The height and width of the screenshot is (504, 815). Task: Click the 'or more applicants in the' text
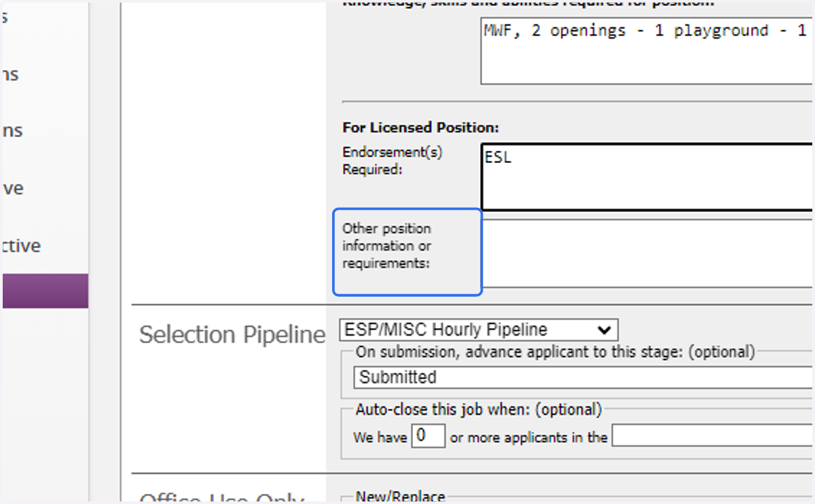(528, 437)
